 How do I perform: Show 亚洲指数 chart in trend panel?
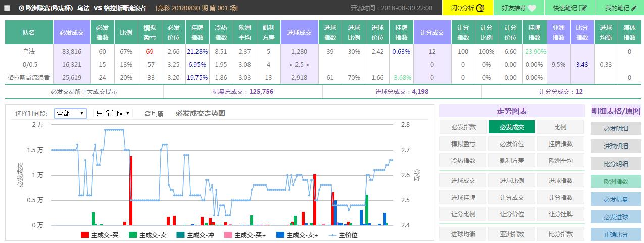point(512,234)
